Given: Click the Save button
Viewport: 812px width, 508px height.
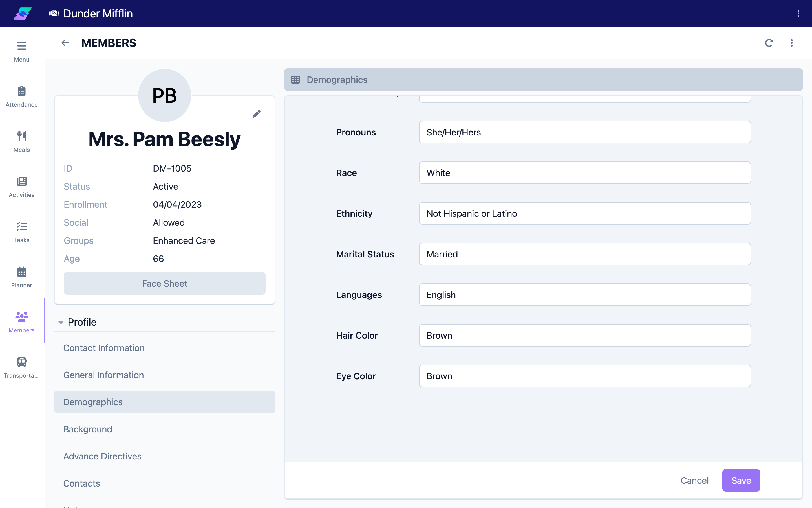Looking at the screenshot, I should click(x=741, y=480).
